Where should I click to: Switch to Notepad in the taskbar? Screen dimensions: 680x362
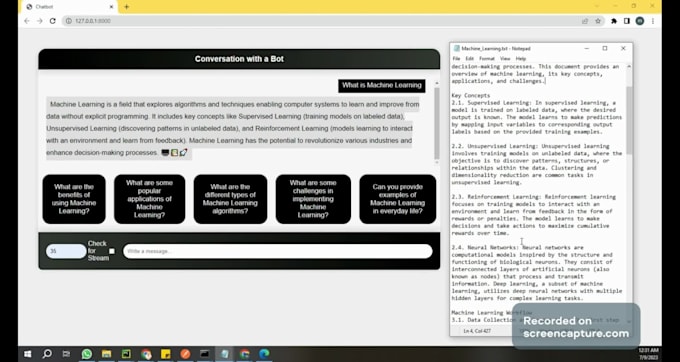point(225,354)
